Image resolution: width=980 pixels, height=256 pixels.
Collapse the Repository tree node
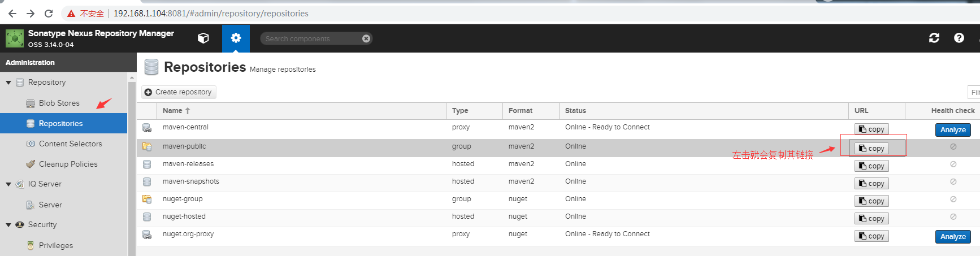8,83
